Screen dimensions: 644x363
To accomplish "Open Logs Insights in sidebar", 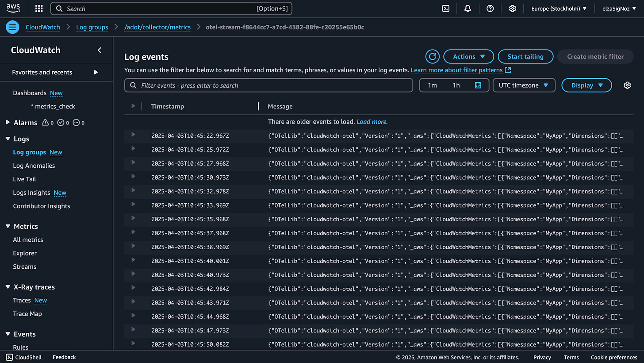I will tap(31, 193).
